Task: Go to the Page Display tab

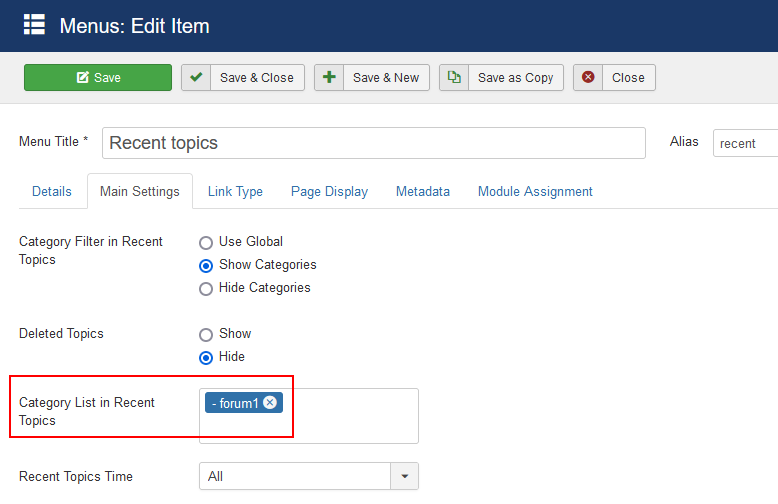Action: pyautogui.click(x=329, y=191)
